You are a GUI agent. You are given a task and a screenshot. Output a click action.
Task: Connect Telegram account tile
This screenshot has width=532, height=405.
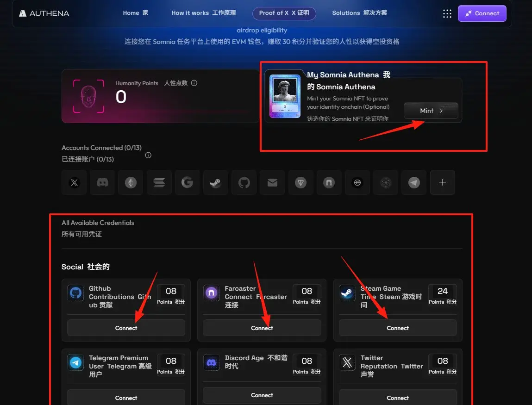tap(414, 182)
